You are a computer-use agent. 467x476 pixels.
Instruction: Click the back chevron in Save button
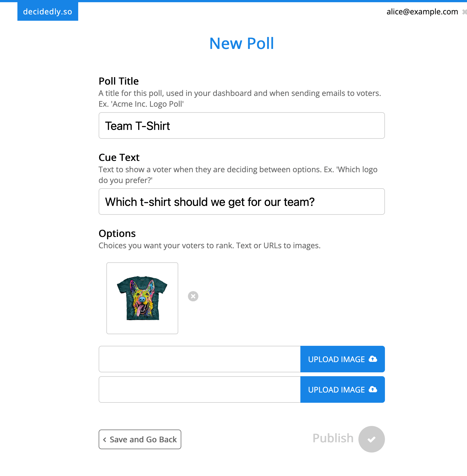(105, 440)
